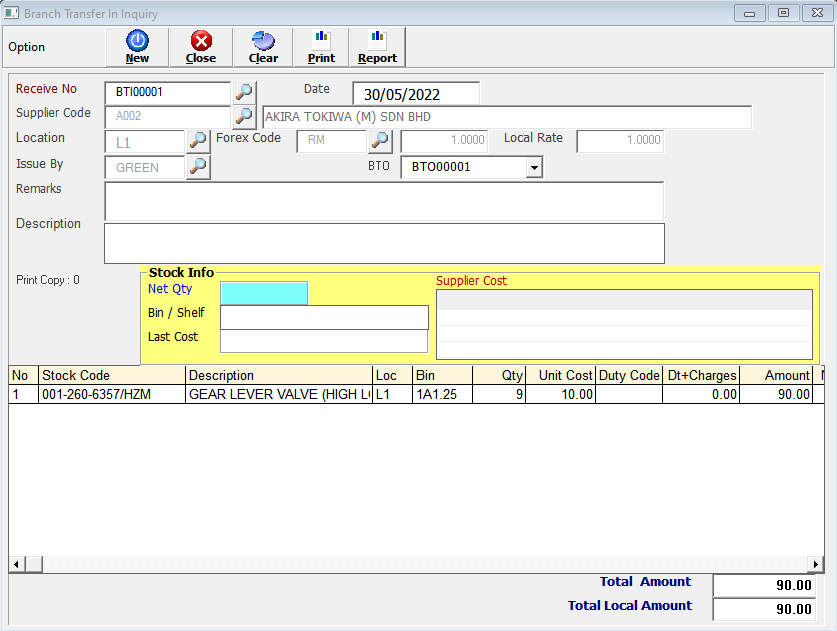Select row amount cell 90.00
The width and height of the screenshot is (837, 631).
(776, 395)
